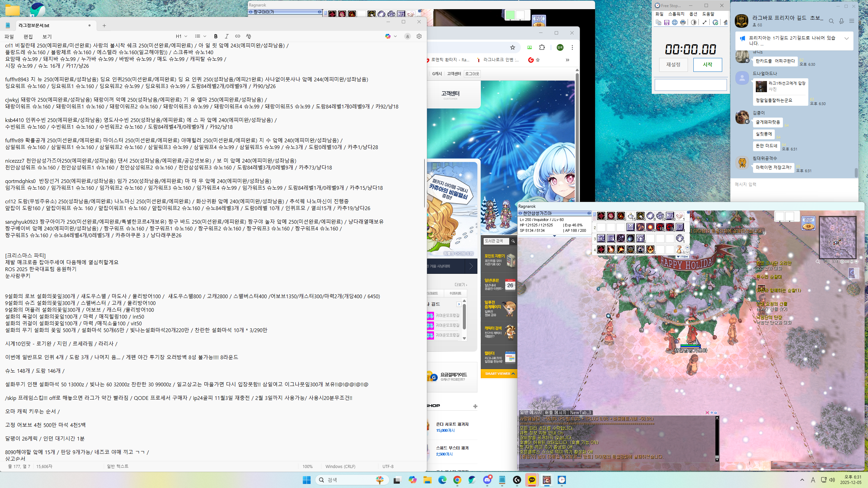Viewport: 868px width, 488px height.
Task: Toggle minimap zoom-in plus button
Action: 842,262
